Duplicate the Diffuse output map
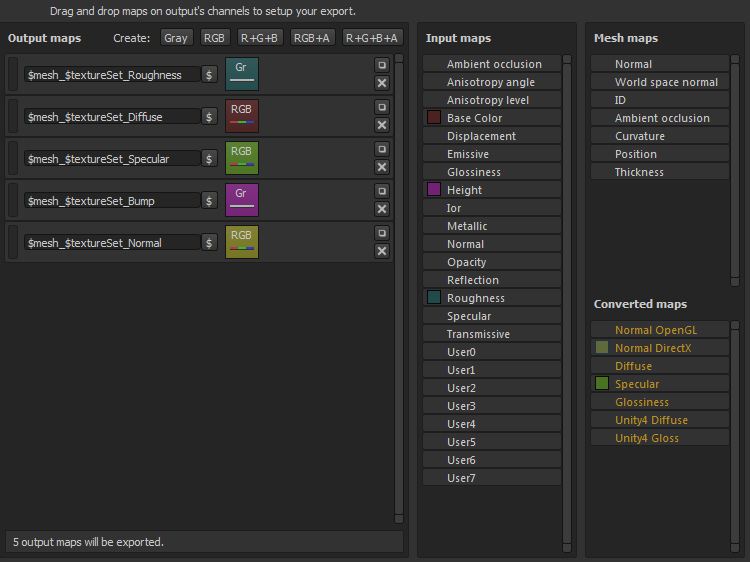This screenshot has height=562, width=750. (x=382, y=107)
